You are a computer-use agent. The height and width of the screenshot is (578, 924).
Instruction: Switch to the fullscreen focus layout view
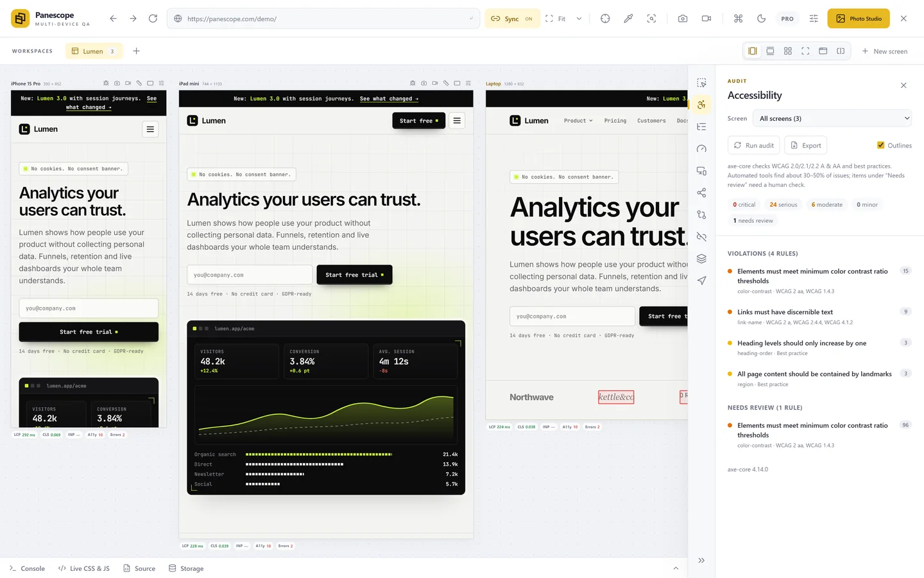805,51
